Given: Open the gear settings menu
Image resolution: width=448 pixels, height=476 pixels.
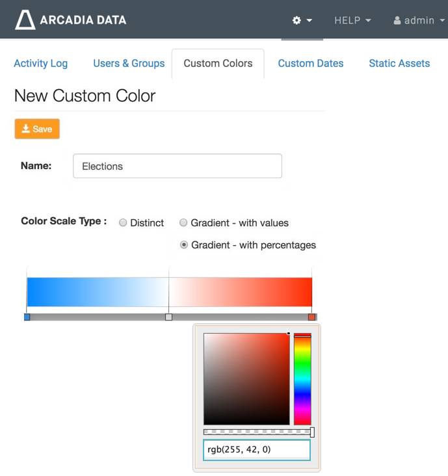Looking at the screenshot, I should pyautogui.click(x=297, y=20).
